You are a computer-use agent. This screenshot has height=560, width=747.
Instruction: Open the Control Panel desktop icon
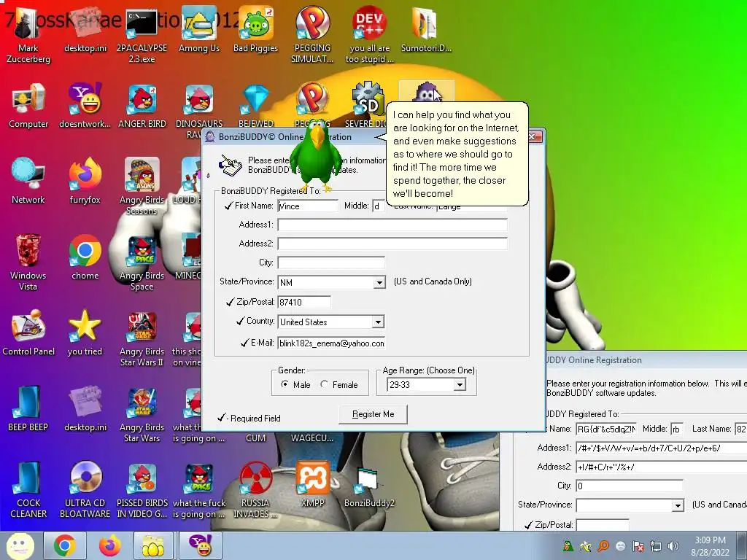point(28,332)
